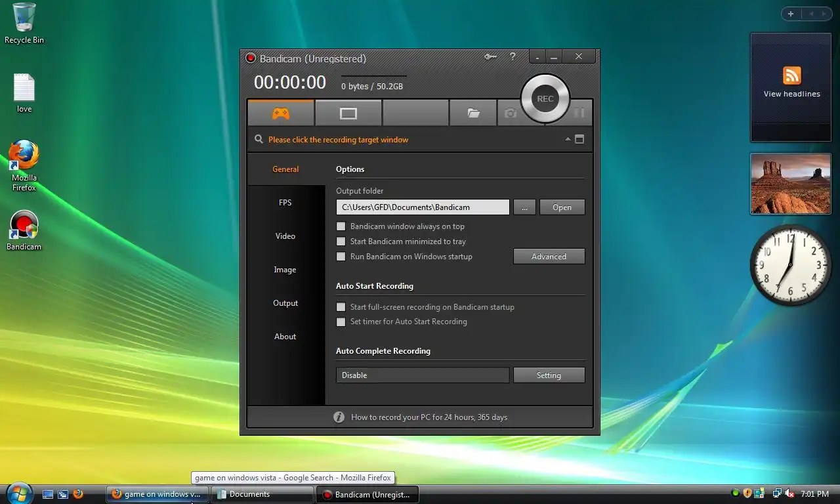Click the info icon in the bottom bar

tap(339, 417)
